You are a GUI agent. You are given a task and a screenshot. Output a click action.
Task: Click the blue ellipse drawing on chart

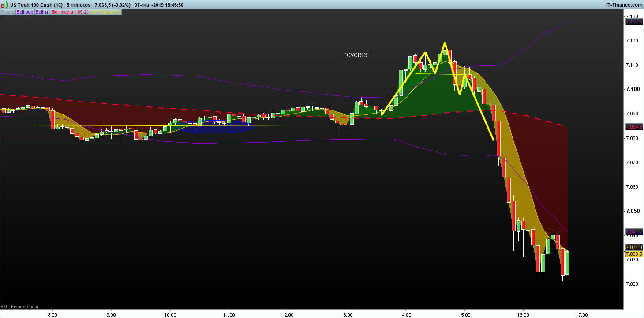click(217, 128)
